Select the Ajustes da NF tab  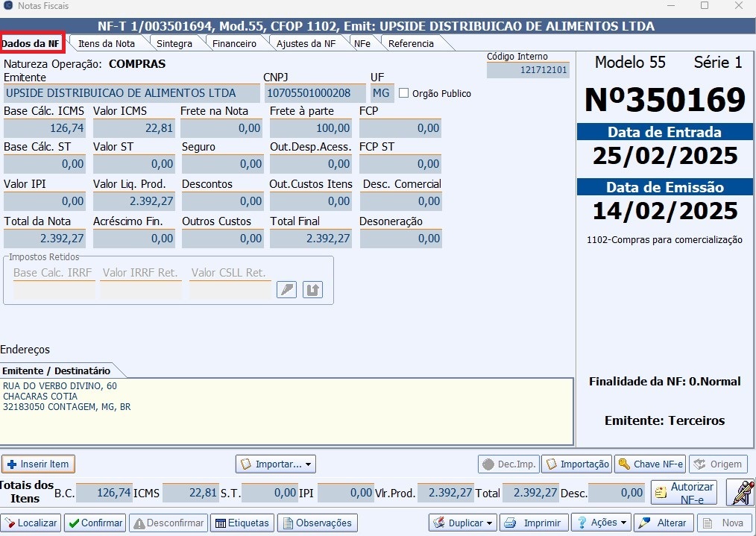pos(306,43)
